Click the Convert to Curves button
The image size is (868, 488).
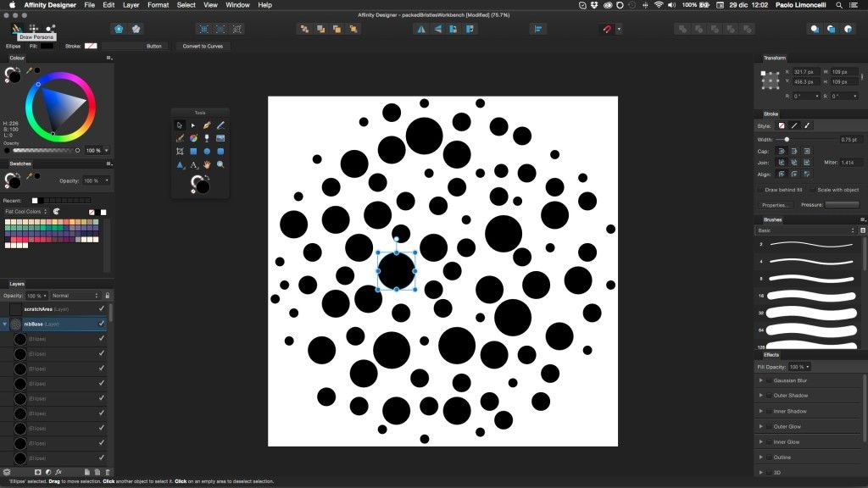tap(203, 46)
